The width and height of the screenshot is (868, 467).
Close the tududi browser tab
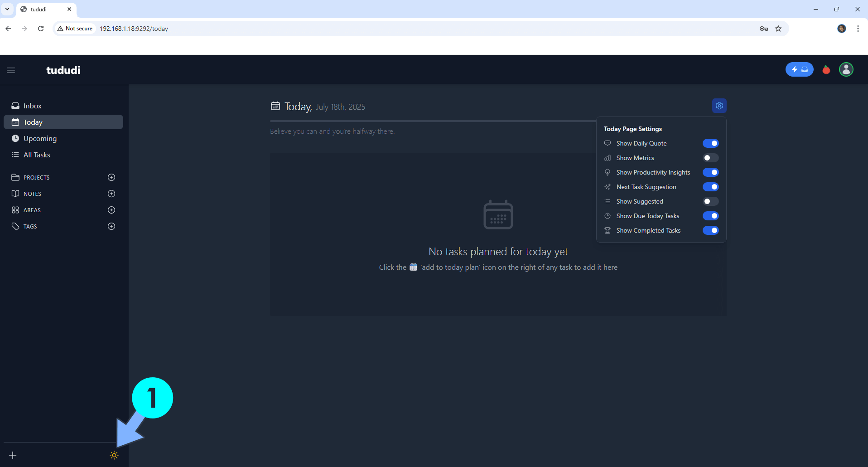click(x=69, y=9)
